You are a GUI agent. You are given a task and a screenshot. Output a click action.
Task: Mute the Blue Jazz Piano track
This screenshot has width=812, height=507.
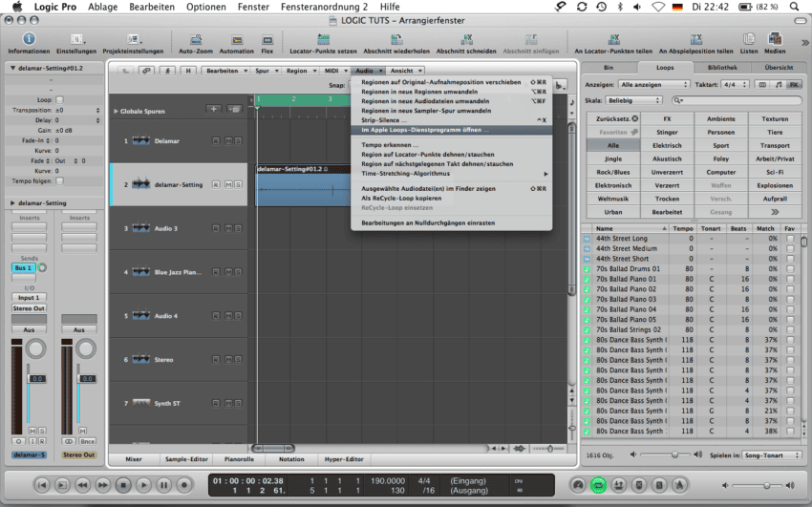pyautogui.click(x=228, y=272)
